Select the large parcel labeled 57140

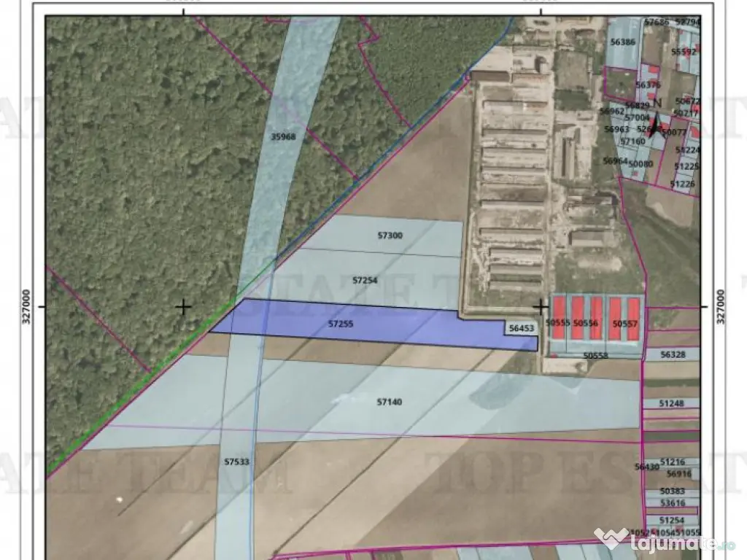click(389, 402)
